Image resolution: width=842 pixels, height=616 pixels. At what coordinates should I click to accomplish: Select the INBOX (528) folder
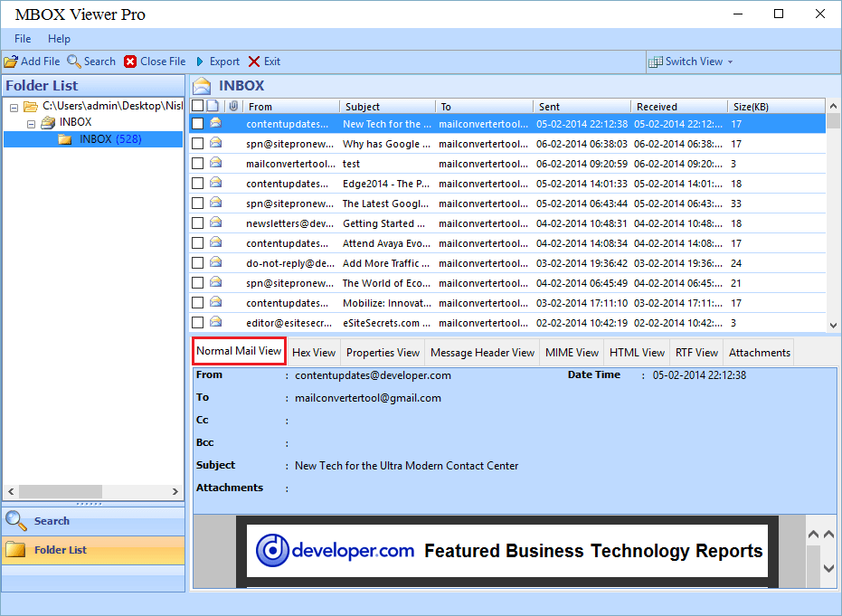(109, 139)
